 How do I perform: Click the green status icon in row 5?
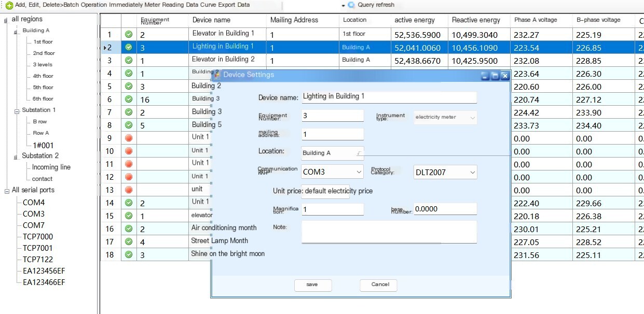(x=129, y=86)
